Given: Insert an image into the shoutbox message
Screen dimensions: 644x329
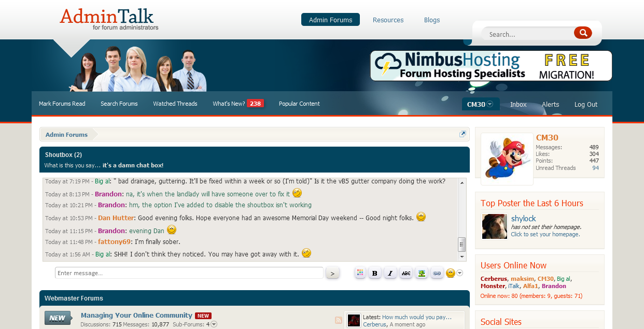Looking at the screenshot, I should click(x=422, y=273).
